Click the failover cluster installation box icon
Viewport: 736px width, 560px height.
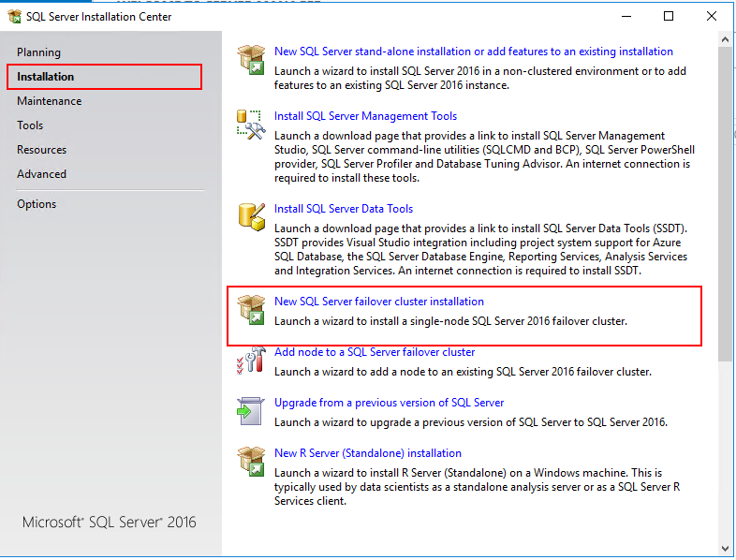click(251, 310)
